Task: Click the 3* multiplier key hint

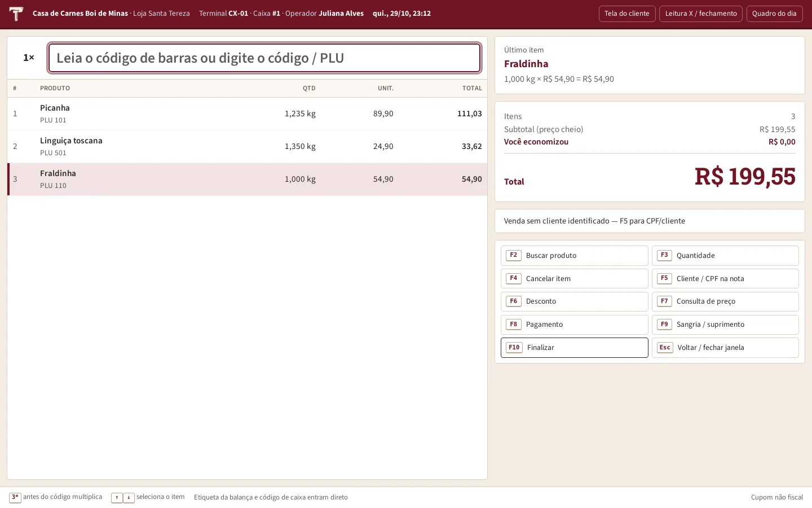Action: (x=15, y=497)
